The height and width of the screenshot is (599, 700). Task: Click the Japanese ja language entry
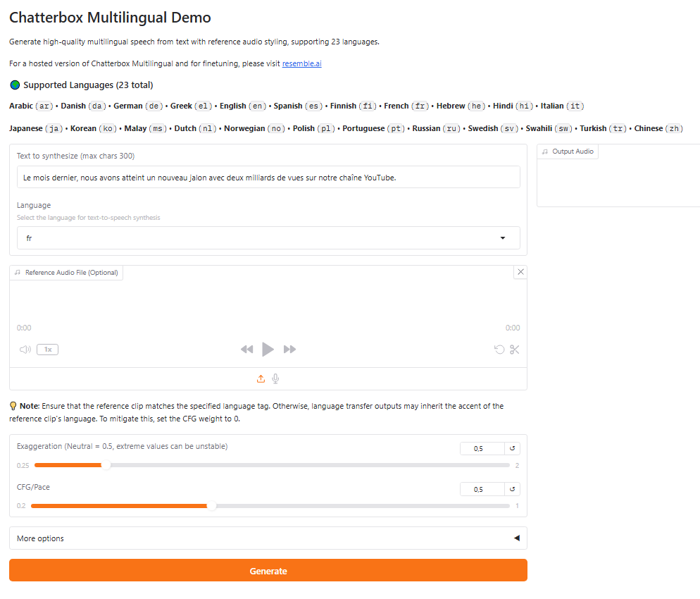click(36, 129)
